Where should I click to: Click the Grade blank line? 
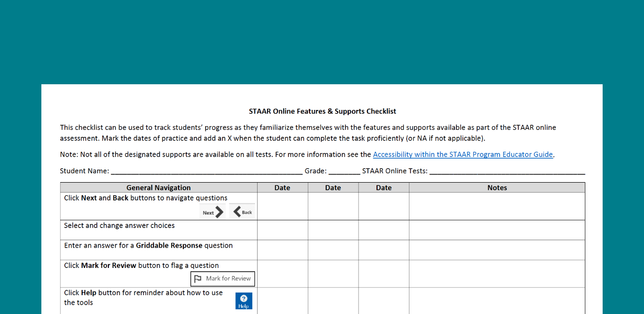[x=345, y=171]
